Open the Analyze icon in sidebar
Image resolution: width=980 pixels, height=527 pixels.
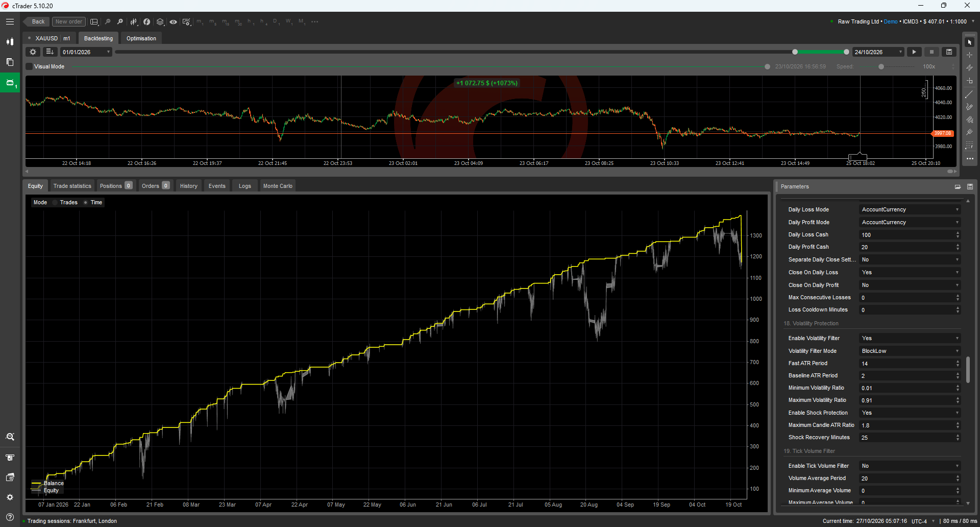click(x=10, y=437)
